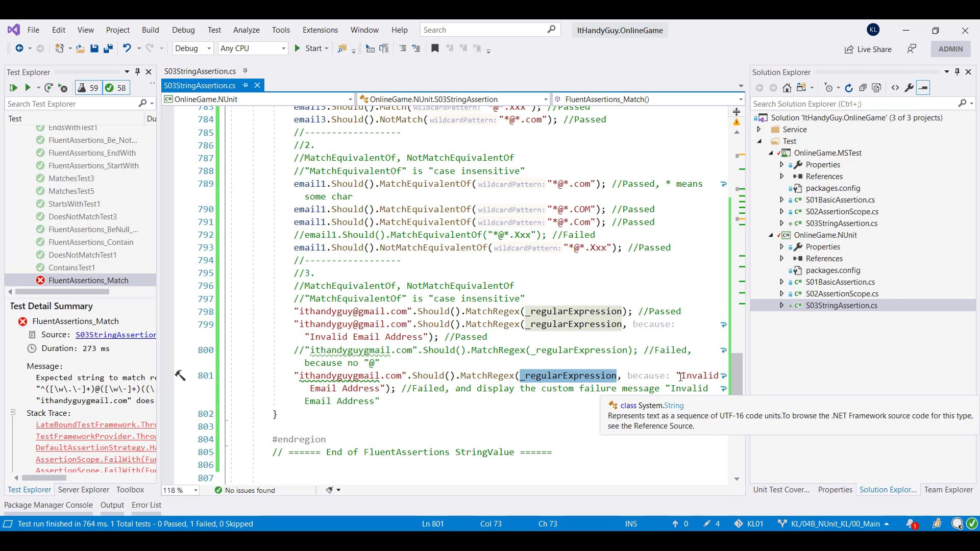
Task: Open the 118% zoom level selector
Action: pyautogui.click(x=180, y=490)
